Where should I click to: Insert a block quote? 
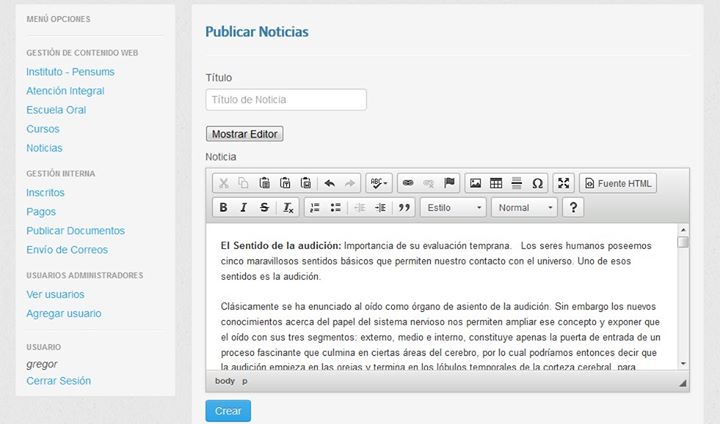coord(405,208)
